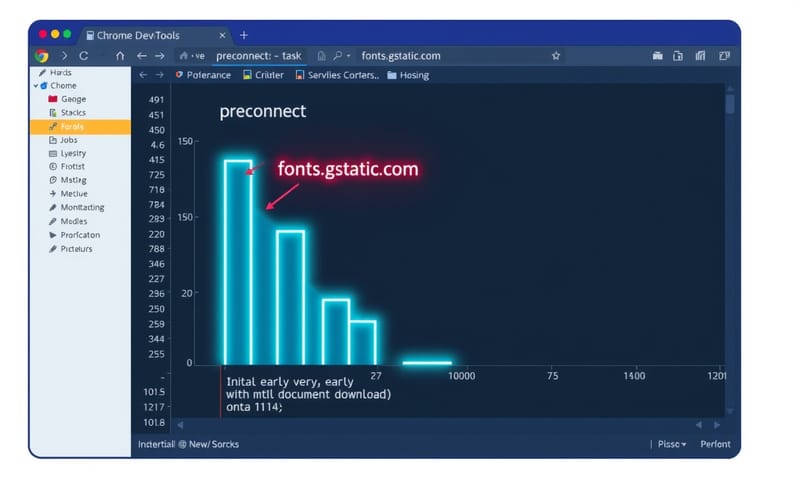
Task: Click the Chrome logo icon in toolbar
Action: 42,56
